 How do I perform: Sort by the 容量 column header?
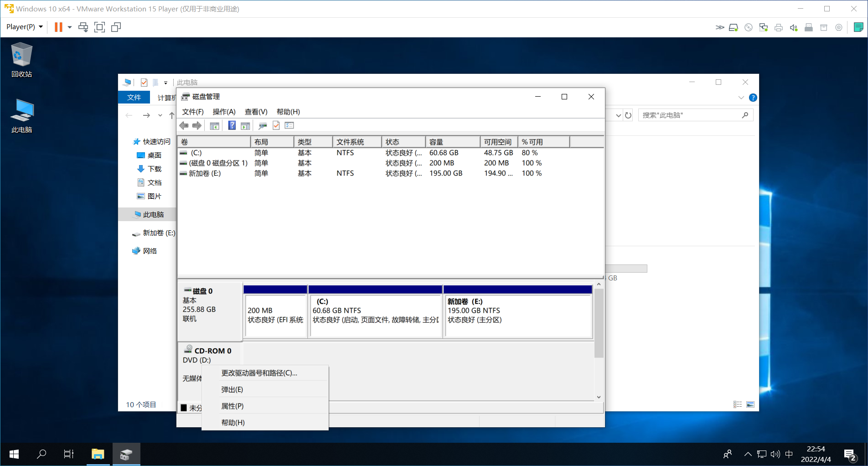[453, 142]
